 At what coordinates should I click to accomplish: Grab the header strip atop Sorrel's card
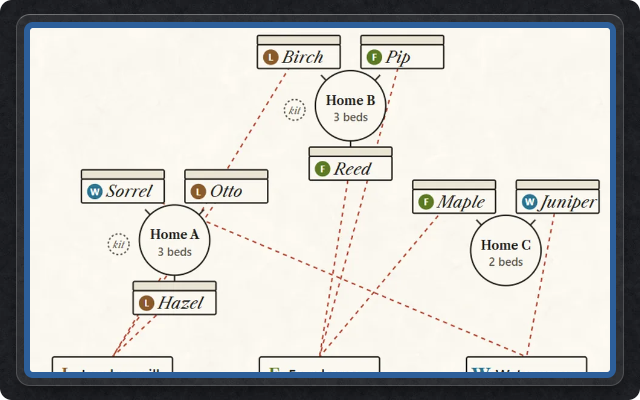[123, 174]
